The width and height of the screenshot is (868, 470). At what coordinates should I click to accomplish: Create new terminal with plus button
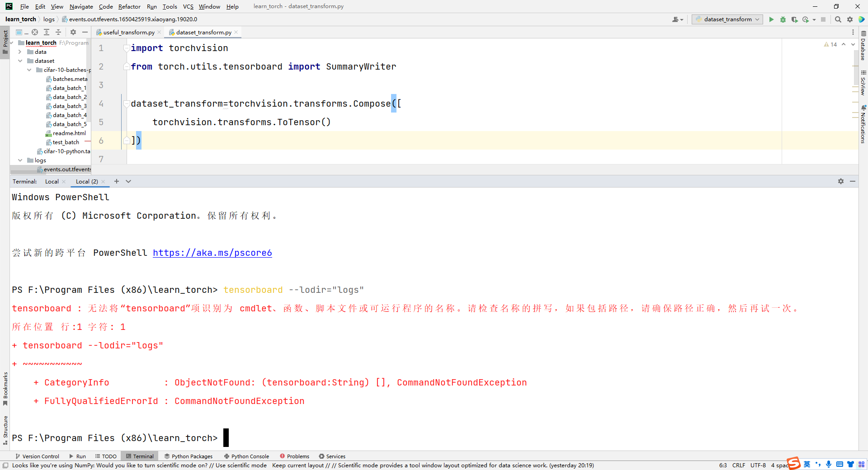117,181
